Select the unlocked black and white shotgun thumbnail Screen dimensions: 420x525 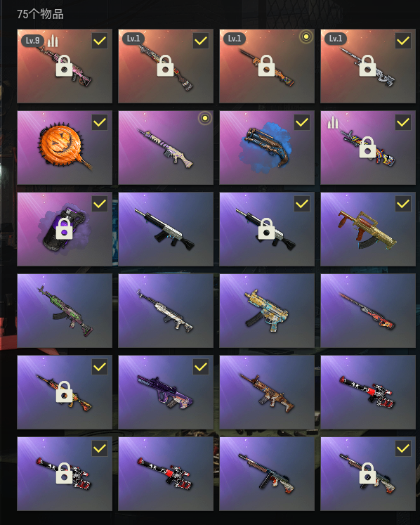(166, 229)
